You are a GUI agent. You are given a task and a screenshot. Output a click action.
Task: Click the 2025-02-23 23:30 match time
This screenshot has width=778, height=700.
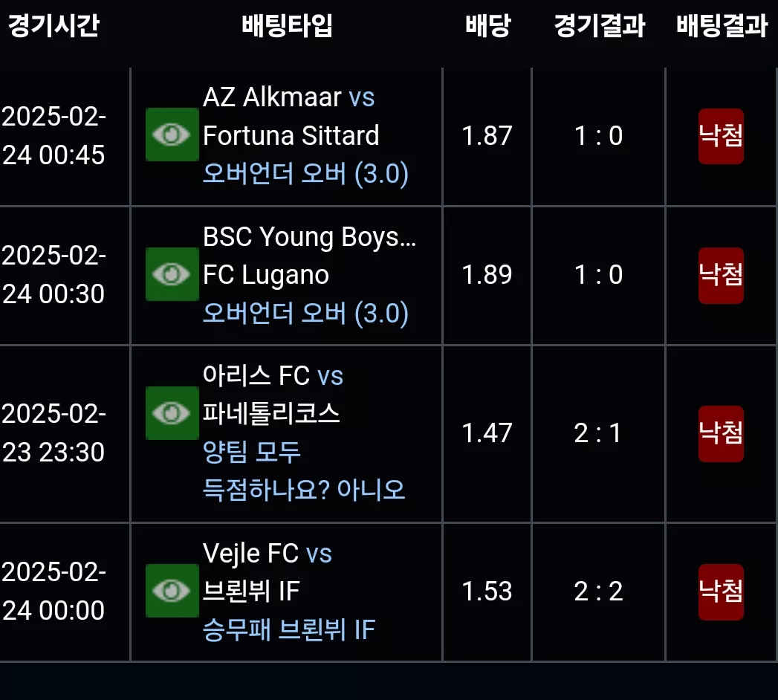(x=54, y=432)
